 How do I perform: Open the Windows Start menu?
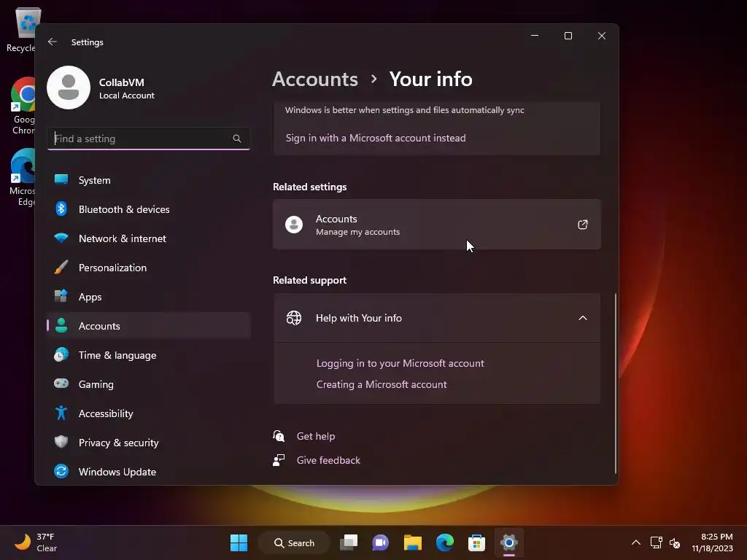click(x=239, y=542)
